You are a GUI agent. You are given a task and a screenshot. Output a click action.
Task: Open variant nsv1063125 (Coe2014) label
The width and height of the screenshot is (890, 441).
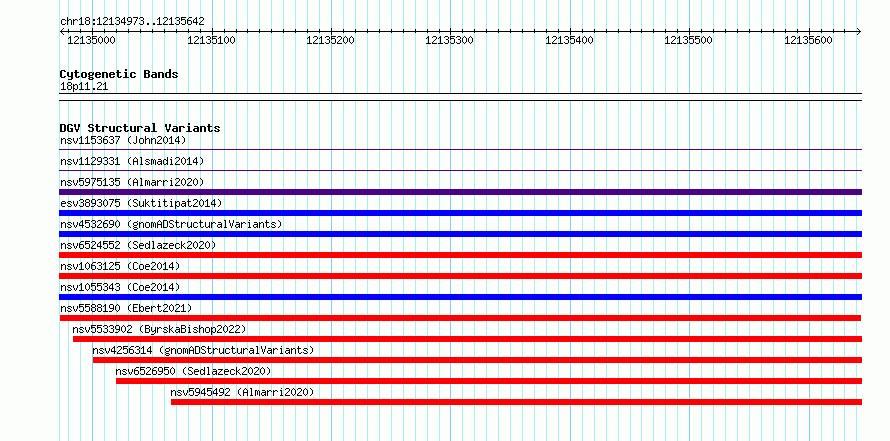tap(120, 266)
